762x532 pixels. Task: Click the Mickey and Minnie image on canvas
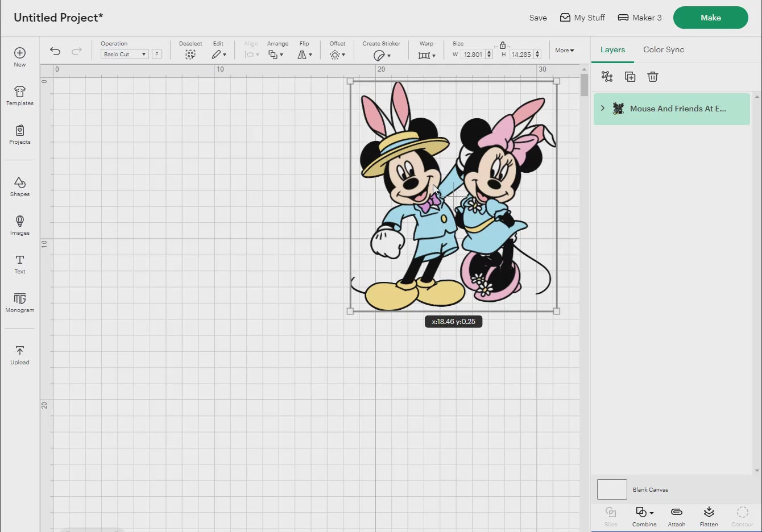[x=453, y=196]
